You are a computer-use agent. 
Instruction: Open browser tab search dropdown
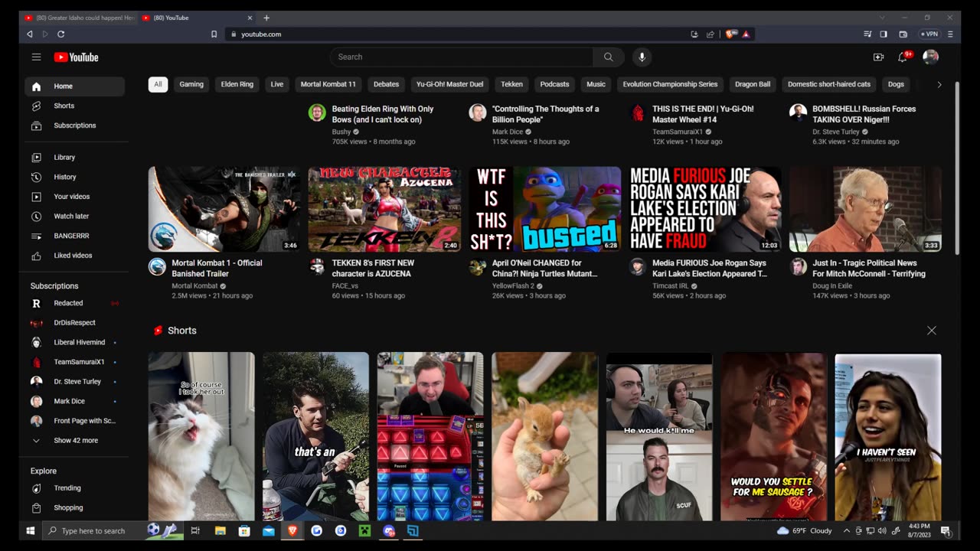[881, 18]
